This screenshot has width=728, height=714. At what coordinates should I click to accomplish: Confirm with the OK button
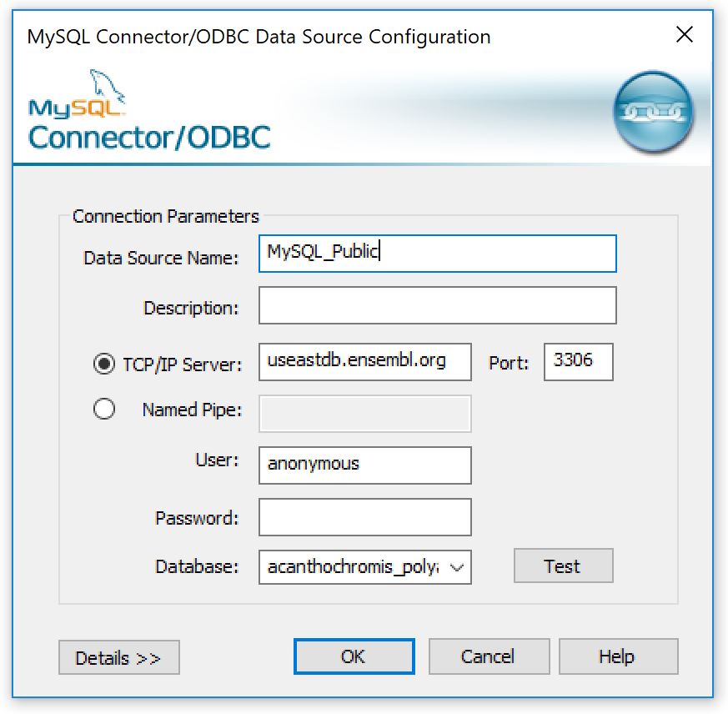pos(354,656)
